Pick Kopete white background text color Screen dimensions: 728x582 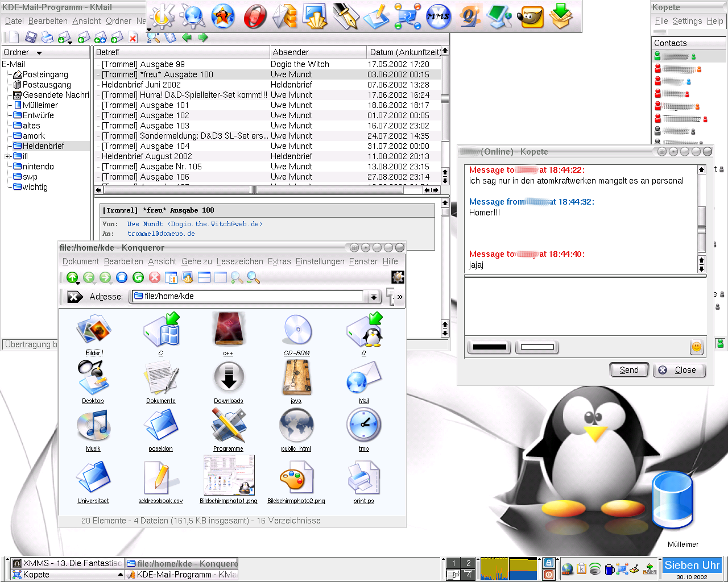click(537, 347)
